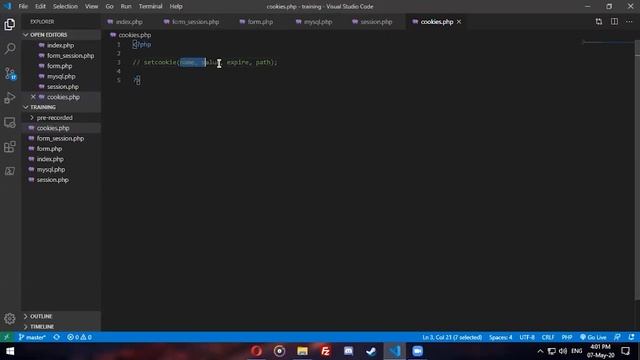
Task: Expand the Outline section
Action: click(61, 316)
